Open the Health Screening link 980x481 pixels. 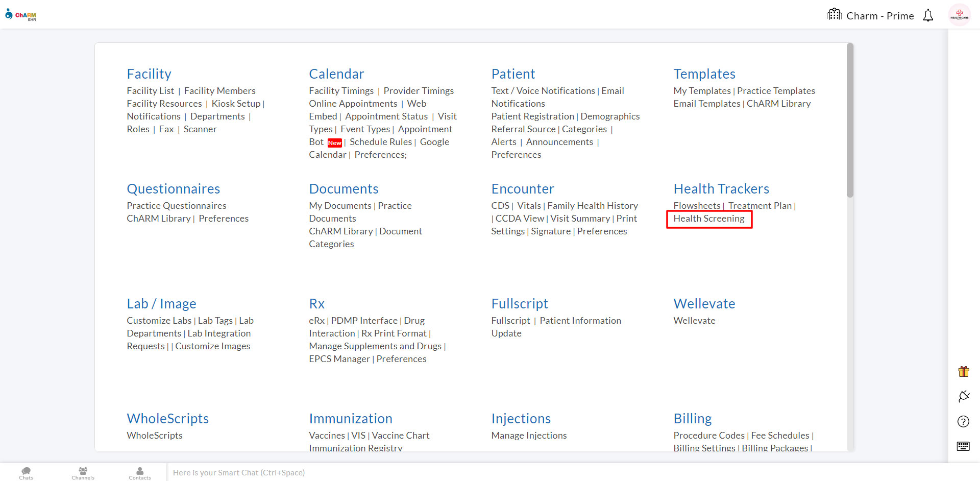(x=708, y=219)
